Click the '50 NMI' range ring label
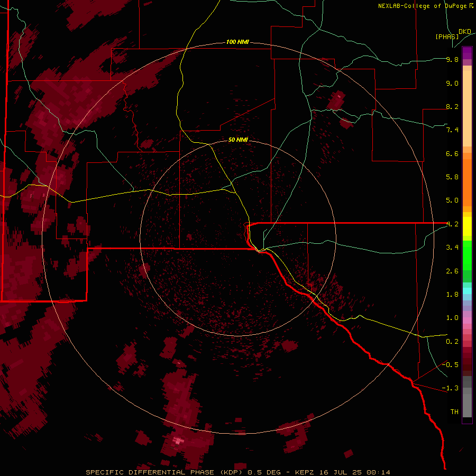The width and height of the screenshot is (476, 476). (x=238, y=140)
